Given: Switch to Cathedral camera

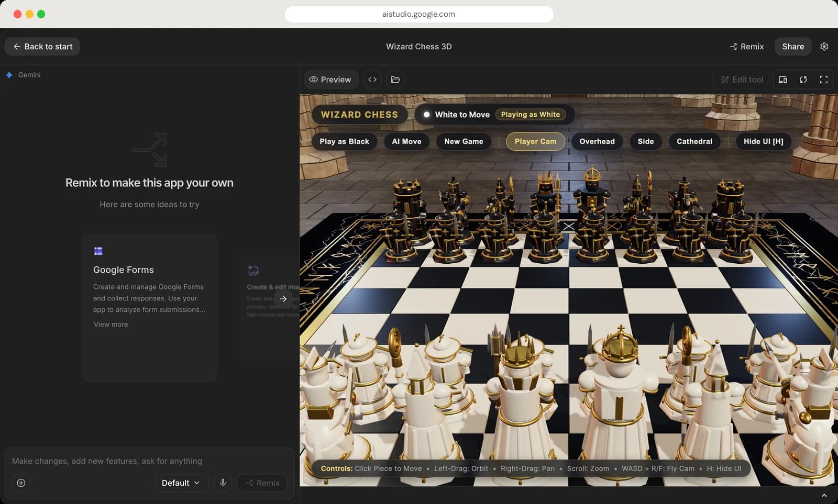Looking at the screenshot, I should pos(694,141).
